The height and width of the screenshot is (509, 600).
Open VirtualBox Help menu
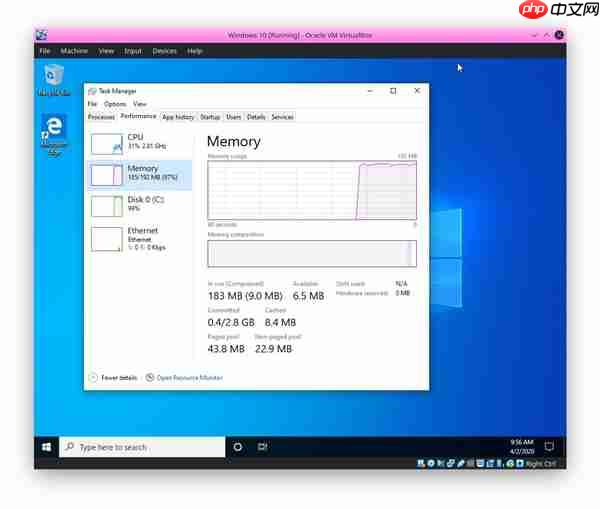194,51
